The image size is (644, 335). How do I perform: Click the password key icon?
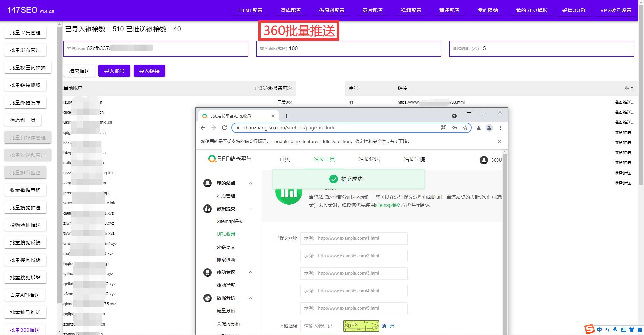click(455, 128)
